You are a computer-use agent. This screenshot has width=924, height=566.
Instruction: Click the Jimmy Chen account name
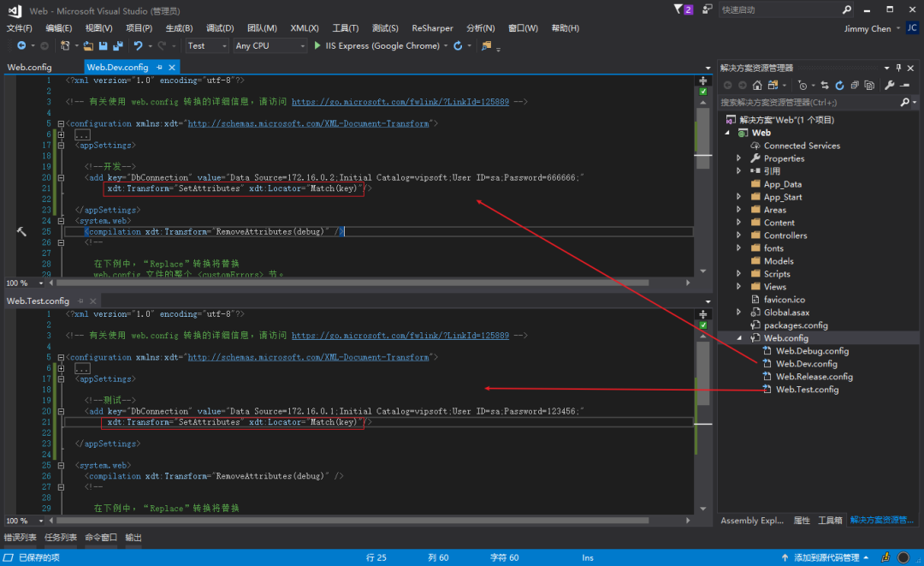(868, 28)
